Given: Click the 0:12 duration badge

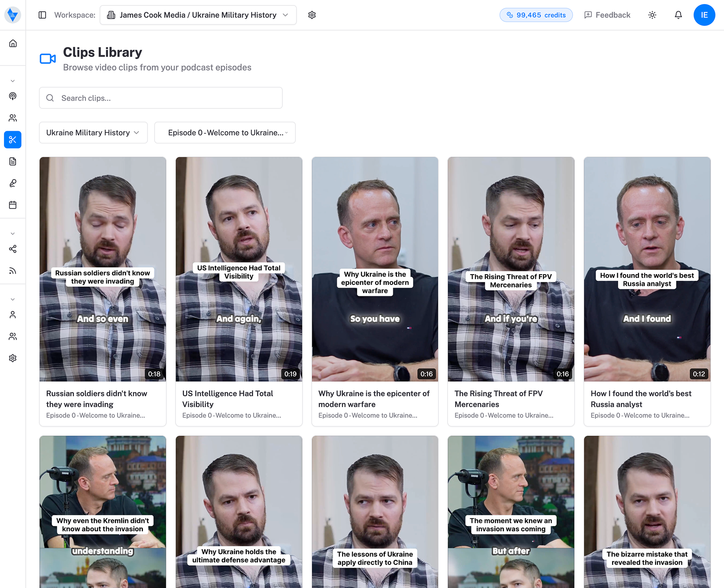Looking at the screenshot, I should coord(699,374).
